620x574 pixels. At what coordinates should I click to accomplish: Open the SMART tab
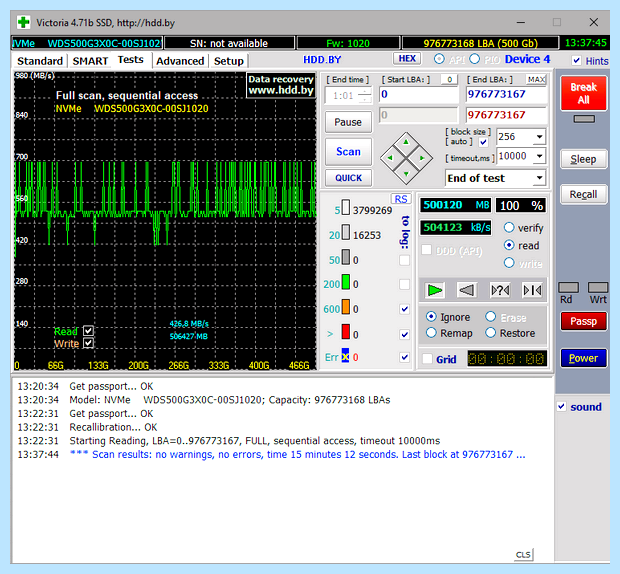(90, 61)
